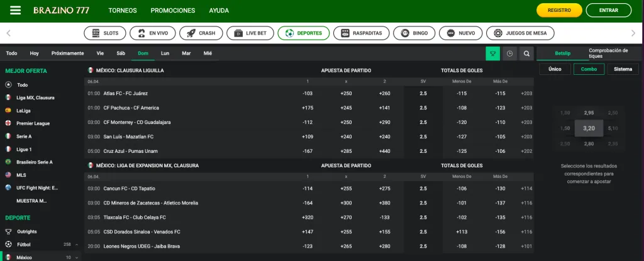The height and width of the screenshot is (261, 644).
Task: Pick +290 odds for CD Guadalajara
Action: point(384,122)
